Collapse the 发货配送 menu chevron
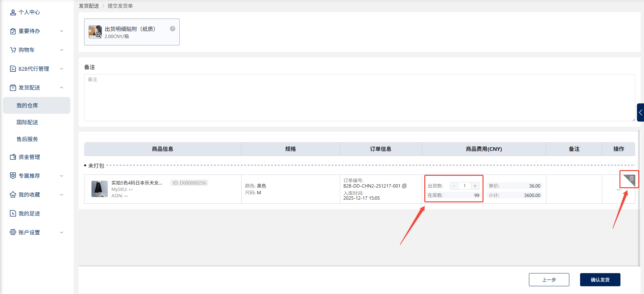The width and height of the screenshot is (644, 294). coord(62,88)
